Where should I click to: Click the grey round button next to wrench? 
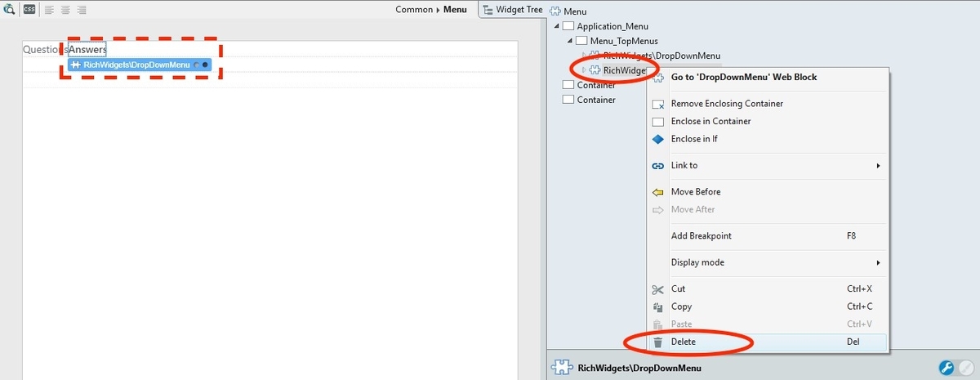(965, 368)
